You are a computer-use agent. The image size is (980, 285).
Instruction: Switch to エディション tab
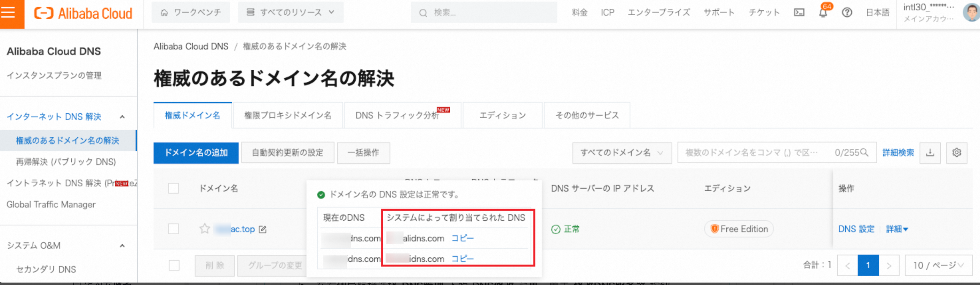[503, 115]
